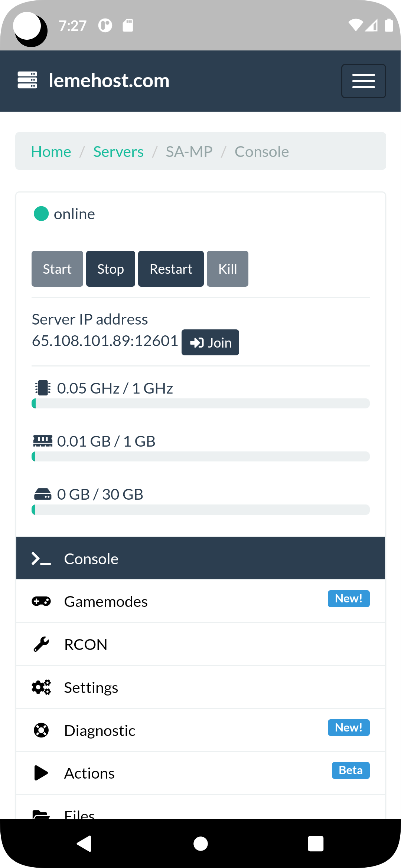This screenshot has width=401, height=868.
Task: Click the lemehost.com server logo icon
Action: click(27, 80)
